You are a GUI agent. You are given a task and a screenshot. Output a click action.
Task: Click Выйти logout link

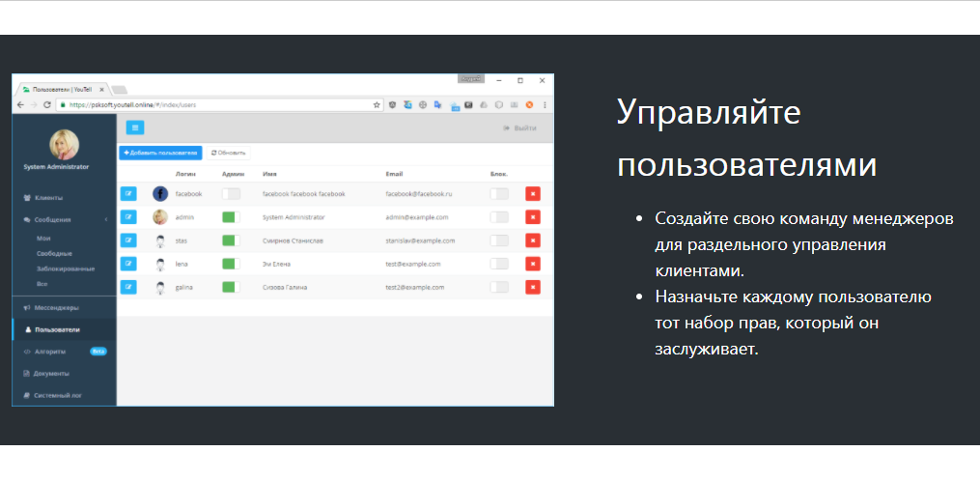519,128
